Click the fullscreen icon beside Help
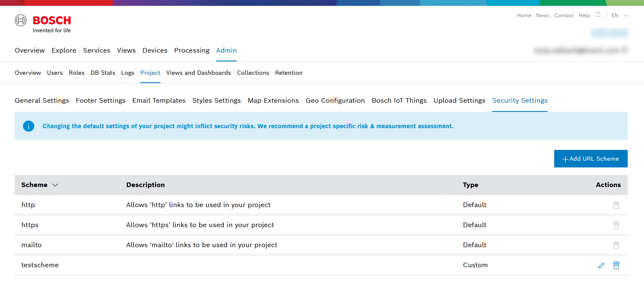This screenshot has width=644, height=291. coord(598,15)
